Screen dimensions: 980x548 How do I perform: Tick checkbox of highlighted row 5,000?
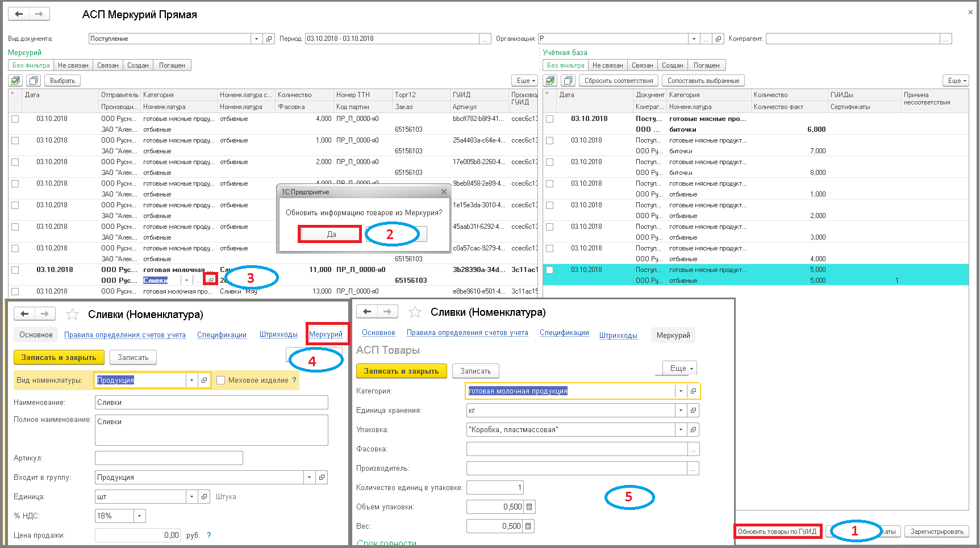(x=549, y=270)
